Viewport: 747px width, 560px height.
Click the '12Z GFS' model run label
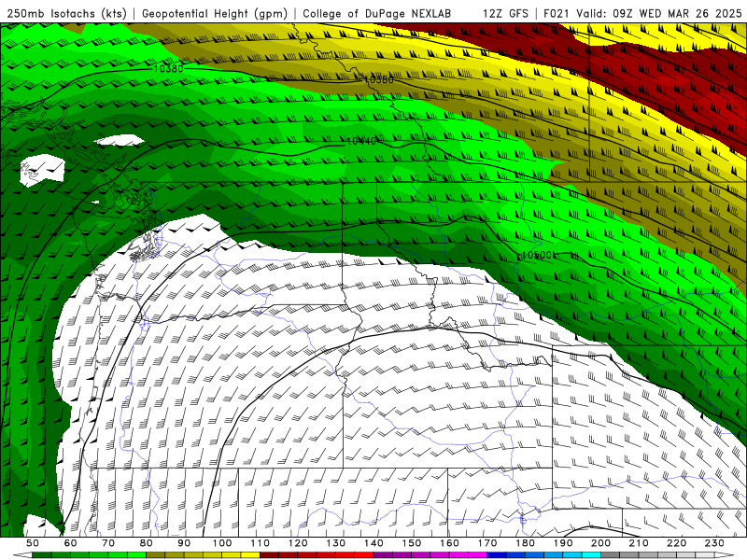pyautogui.click(x=505, y=14)
